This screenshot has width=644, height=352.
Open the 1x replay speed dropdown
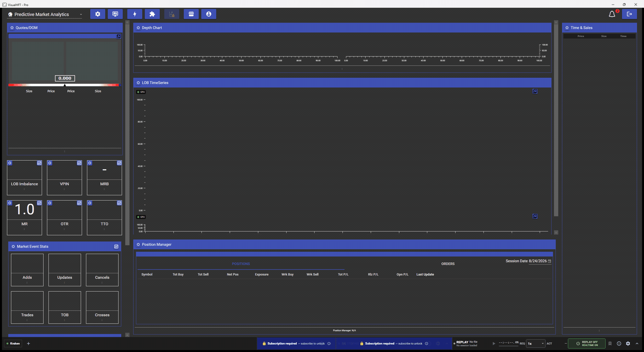[536, 343]
